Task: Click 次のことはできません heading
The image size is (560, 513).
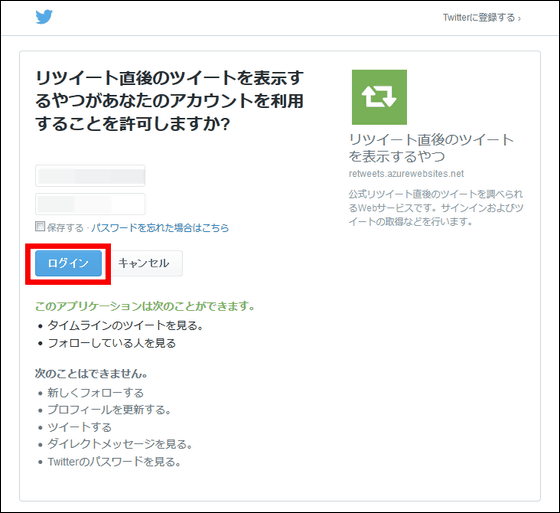Action: [91, 374]
